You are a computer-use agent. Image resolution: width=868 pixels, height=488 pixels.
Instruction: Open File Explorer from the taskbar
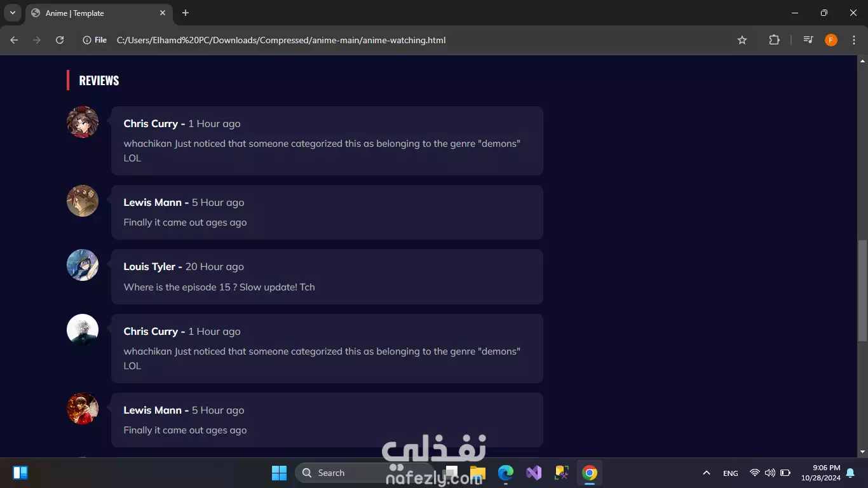[478, 473]
